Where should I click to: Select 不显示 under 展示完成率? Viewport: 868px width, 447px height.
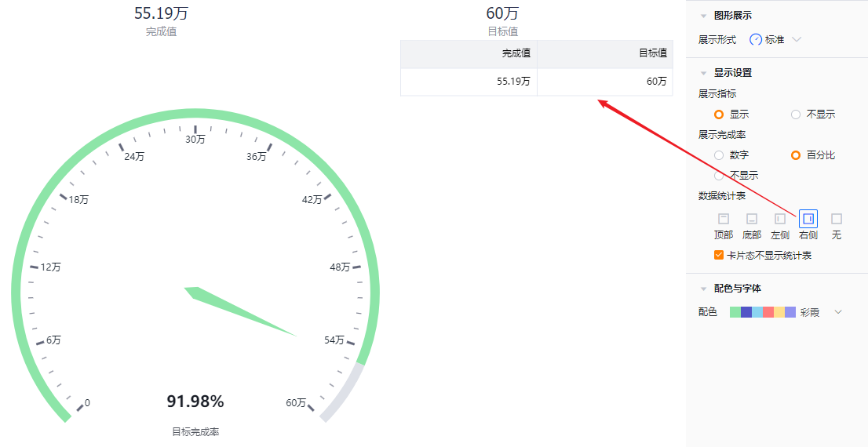point(719,176)
